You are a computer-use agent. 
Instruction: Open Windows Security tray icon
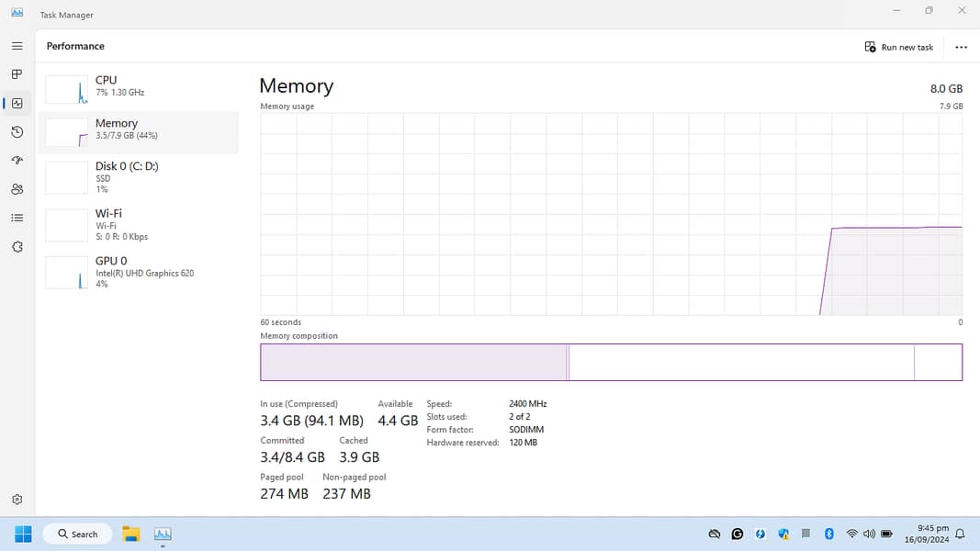click(783, 534)
